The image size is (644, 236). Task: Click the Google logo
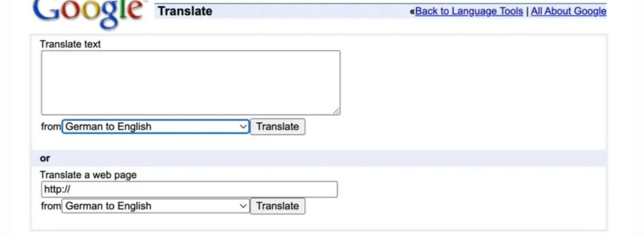pos(88,12)
